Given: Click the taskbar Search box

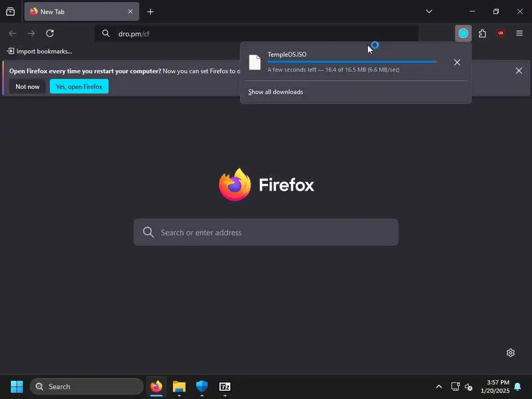Looking at the screenshot, I should point(87,387).
